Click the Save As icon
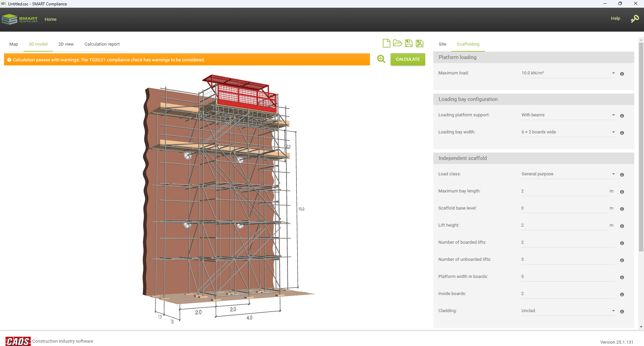This screenshot has height=346, width=644. (420, 43)
